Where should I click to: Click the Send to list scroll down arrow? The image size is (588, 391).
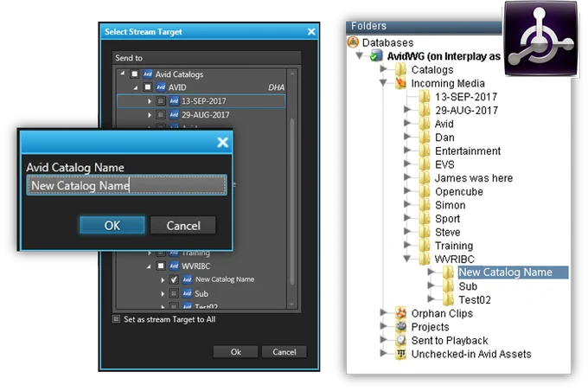(291, 304)
